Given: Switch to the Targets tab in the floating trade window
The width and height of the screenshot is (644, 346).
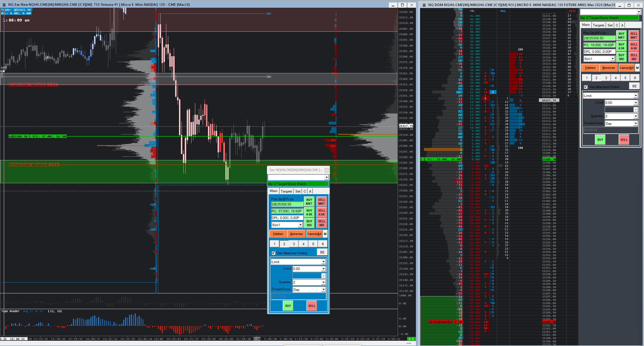Looking at the screenshot, I should (286, 191).
